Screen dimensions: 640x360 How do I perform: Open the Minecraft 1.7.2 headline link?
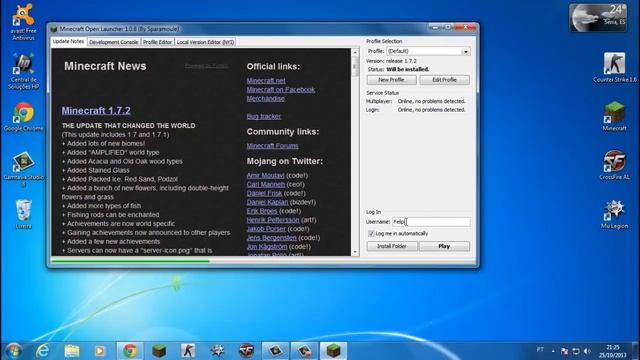[96, 111]
